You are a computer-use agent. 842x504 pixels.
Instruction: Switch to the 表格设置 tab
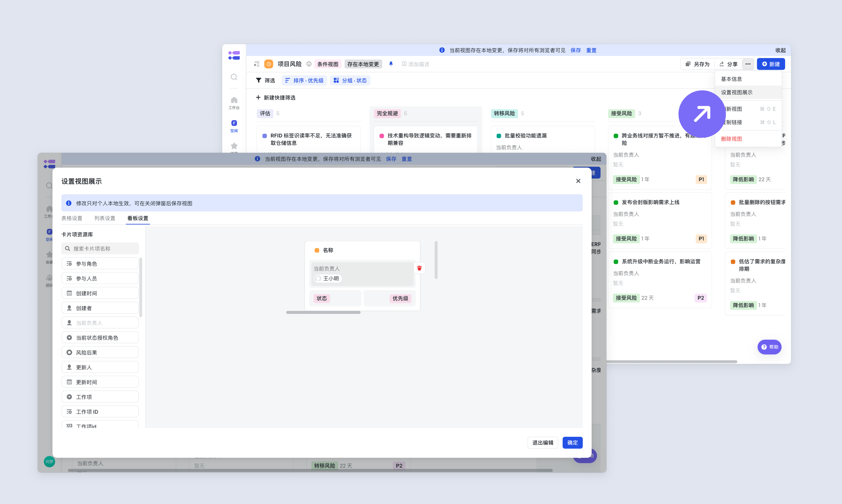[x=72, y=218]
